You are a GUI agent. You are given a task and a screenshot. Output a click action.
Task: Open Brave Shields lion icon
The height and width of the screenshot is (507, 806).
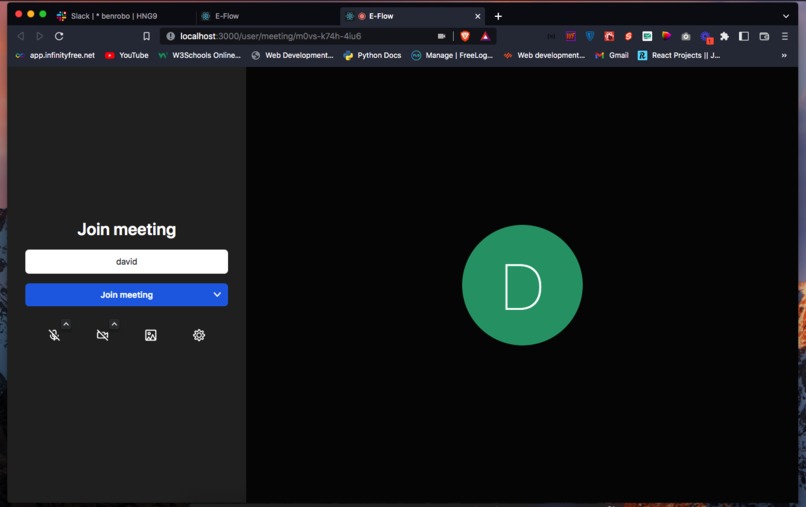point(465,36)
